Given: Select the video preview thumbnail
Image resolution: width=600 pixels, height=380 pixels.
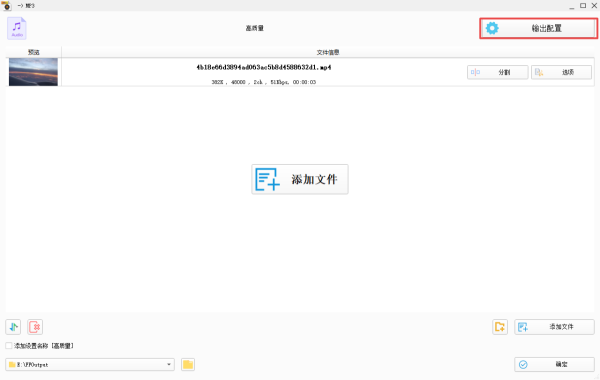Looking at the screenshot, I should point(33,72).
